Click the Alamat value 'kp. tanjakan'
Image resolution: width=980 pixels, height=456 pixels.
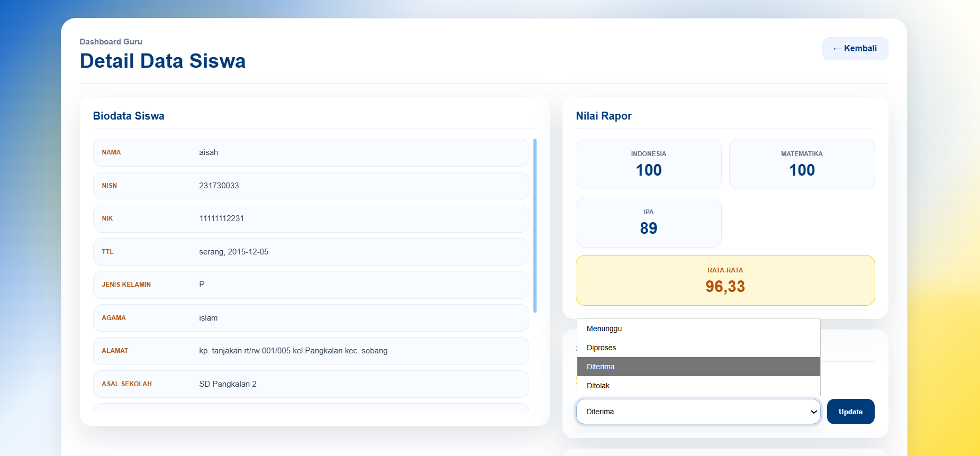pyautogui.click(x=293, y=351)
